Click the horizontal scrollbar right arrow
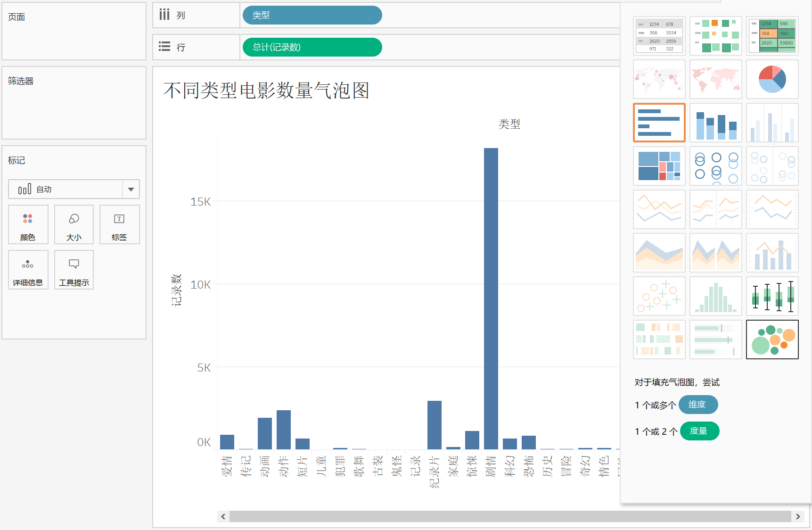812x530 pixels. pos(798,516)
